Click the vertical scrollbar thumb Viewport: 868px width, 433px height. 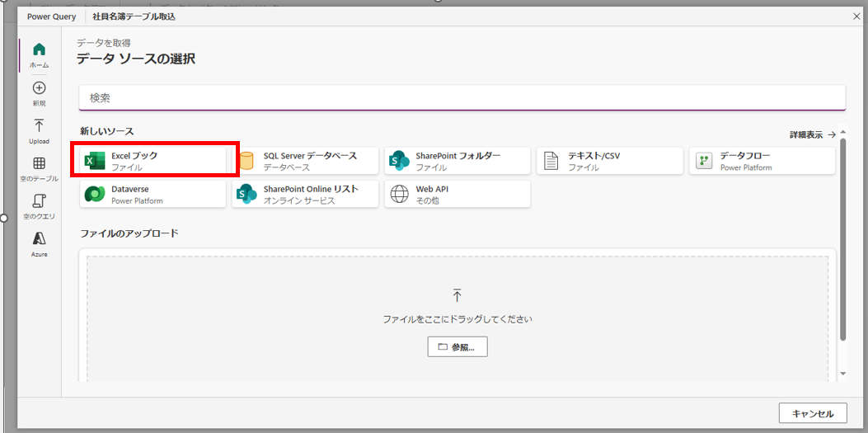click(842, 240)
